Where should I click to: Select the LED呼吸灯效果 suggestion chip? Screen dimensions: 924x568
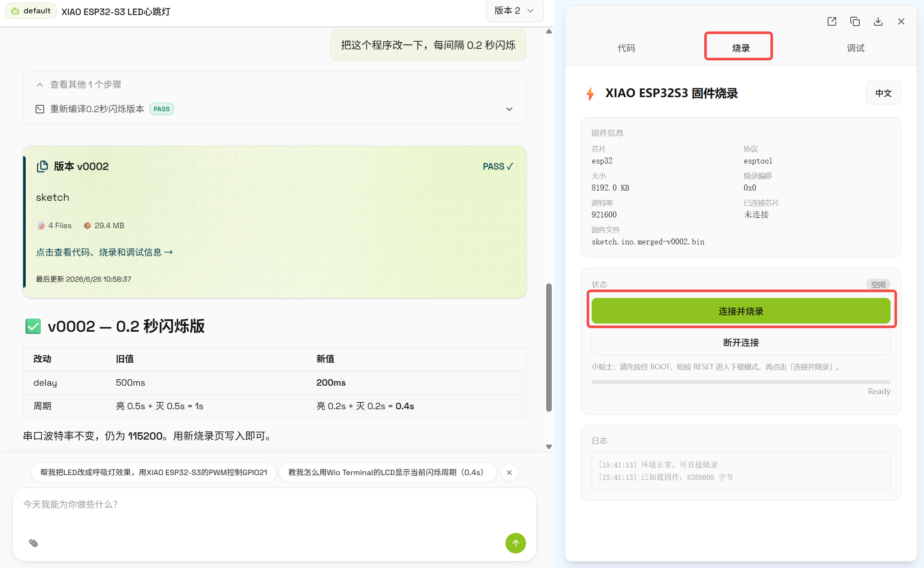point(154,473)
